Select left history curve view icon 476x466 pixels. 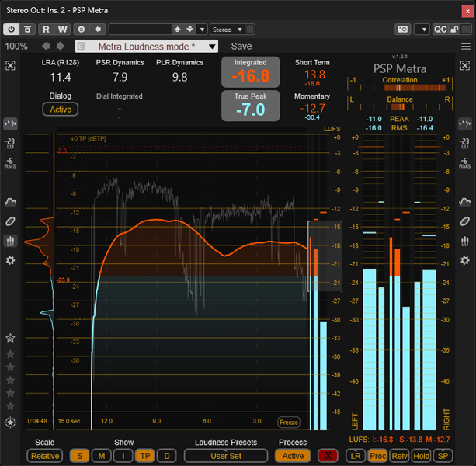point(10,202)
